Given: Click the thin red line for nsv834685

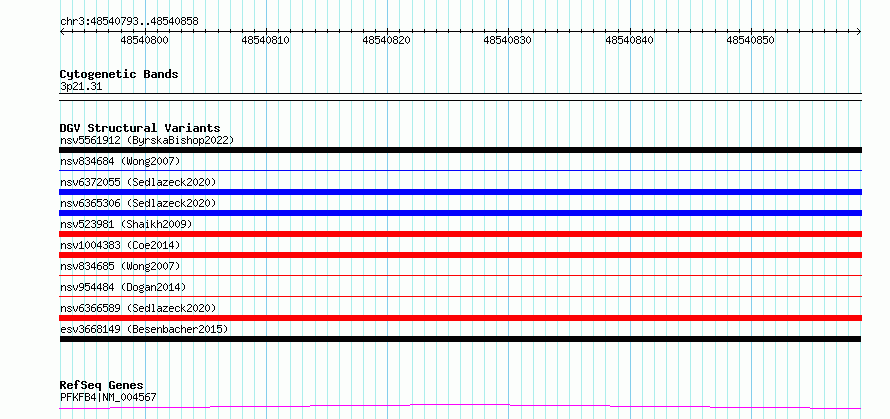Looking at the screenshot, I should (460, 275).
